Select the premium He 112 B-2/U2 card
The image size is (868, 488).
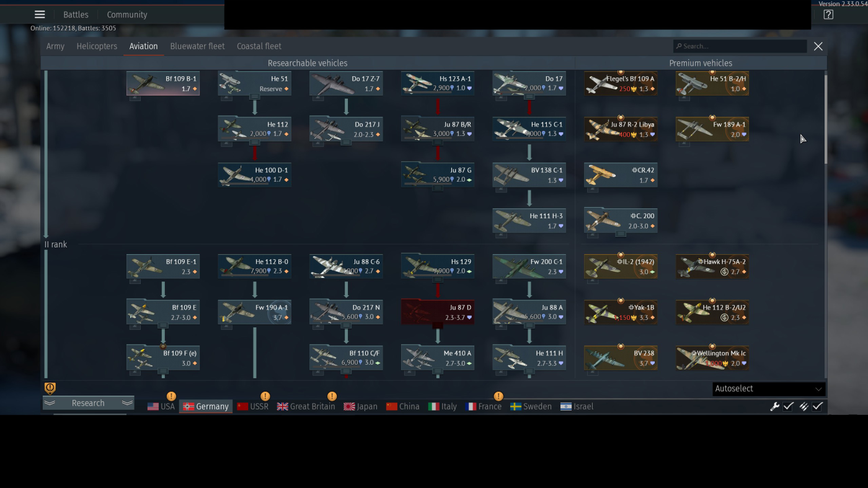712,313
